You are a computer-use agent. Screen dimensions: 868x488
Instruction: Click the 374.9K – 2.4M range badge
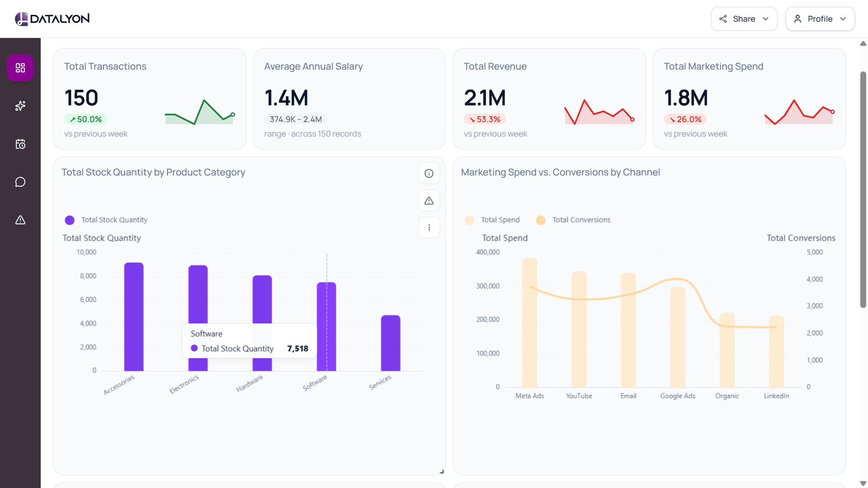pyautogui.click(x=296, y=119)
